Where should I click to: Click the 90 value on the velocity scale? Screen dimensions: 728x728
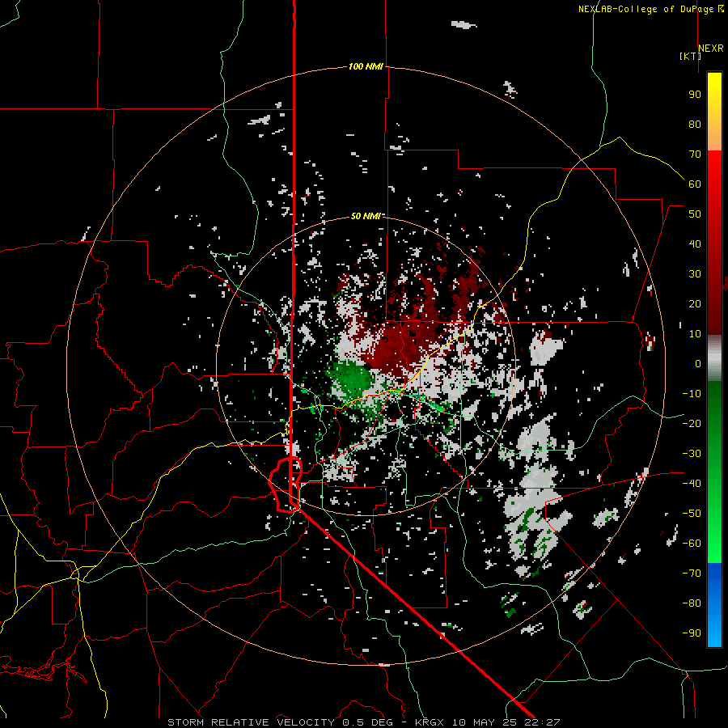point(695,95)
